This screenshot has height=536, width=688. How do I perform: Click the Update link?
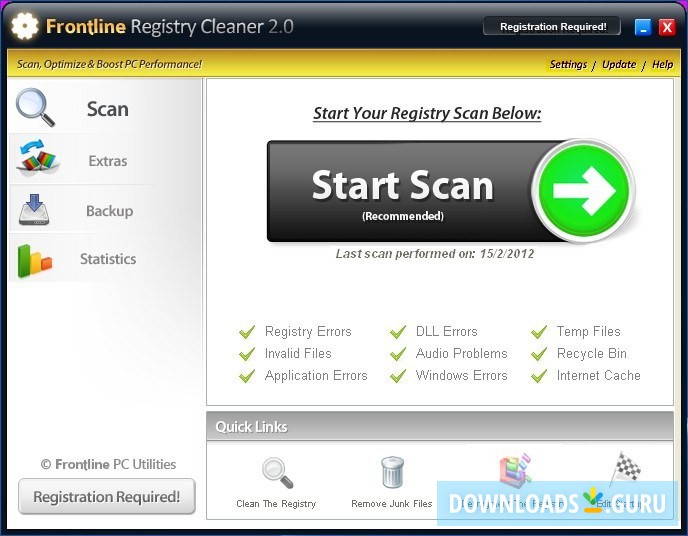coord(619,64)
